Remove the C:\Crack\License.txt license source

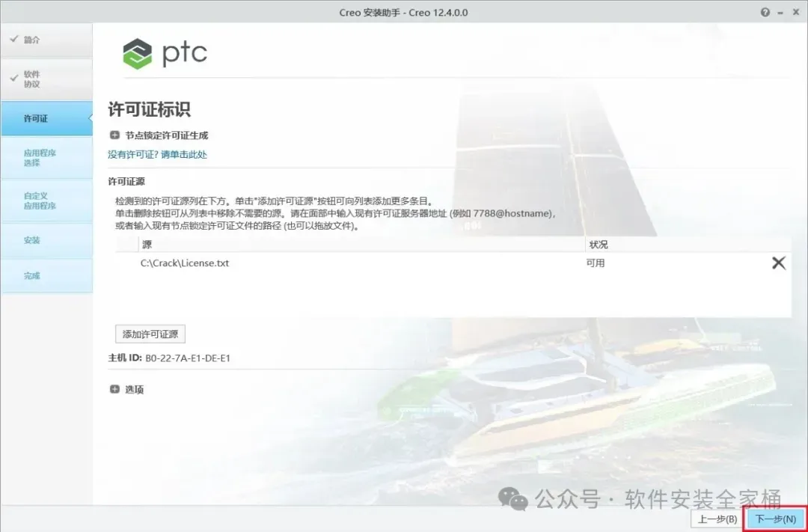779,263
